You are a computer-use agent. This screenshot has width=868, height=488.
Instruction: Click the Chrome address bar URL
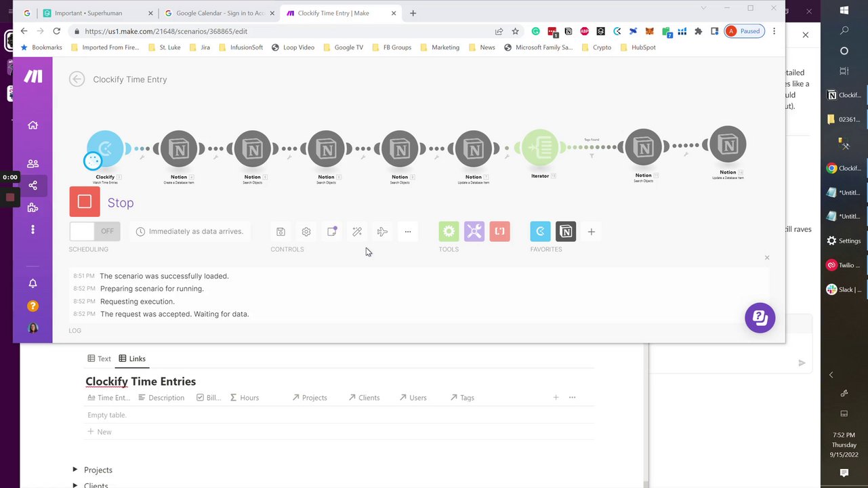(165, 31)
